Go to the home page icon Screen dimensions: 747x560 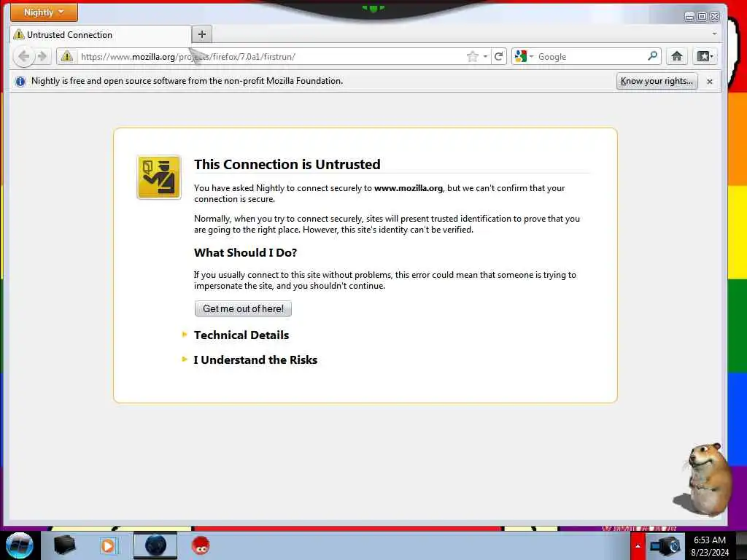(677, 57)
